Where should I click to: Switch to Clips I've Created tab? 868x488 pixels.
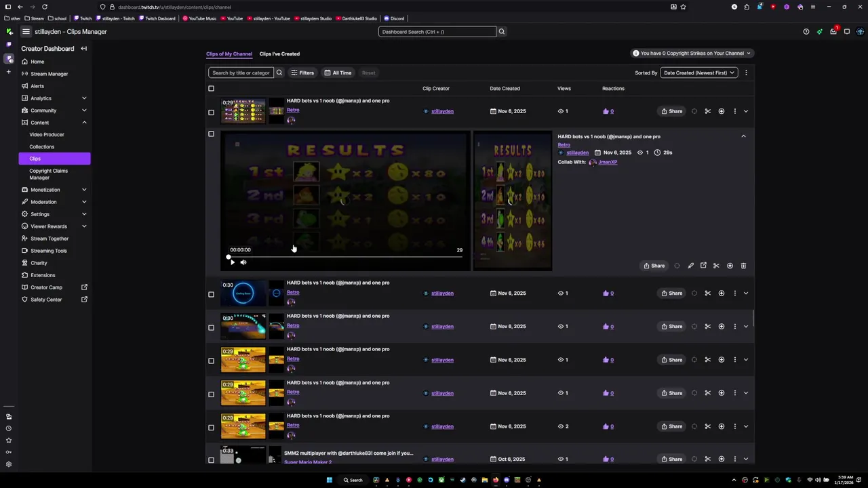279,54
